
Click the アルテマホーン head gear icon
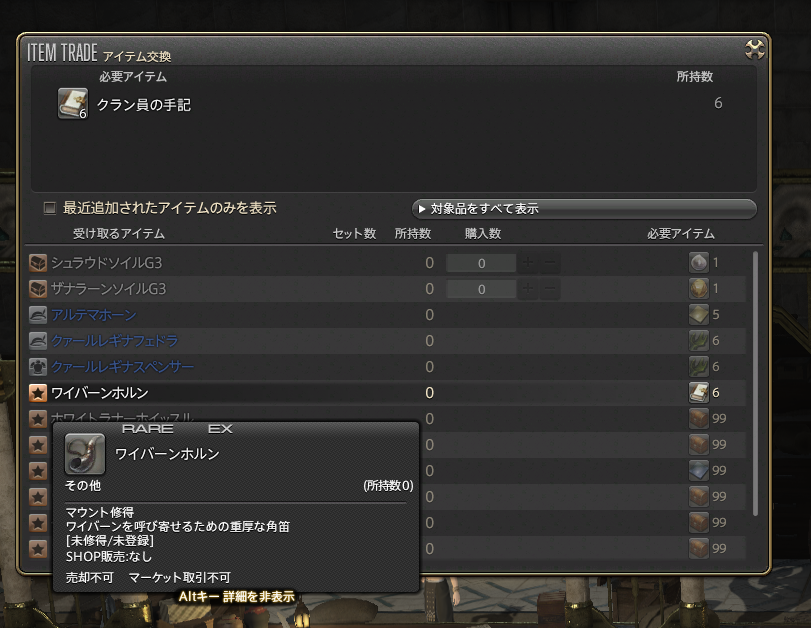pyautogui.click(x=38, y=315)
